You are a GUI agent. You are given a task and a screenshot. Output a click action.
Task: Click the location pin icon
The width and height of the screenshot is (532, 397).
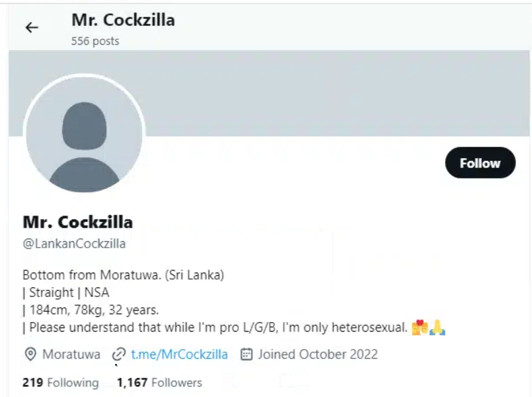(31, 354)
